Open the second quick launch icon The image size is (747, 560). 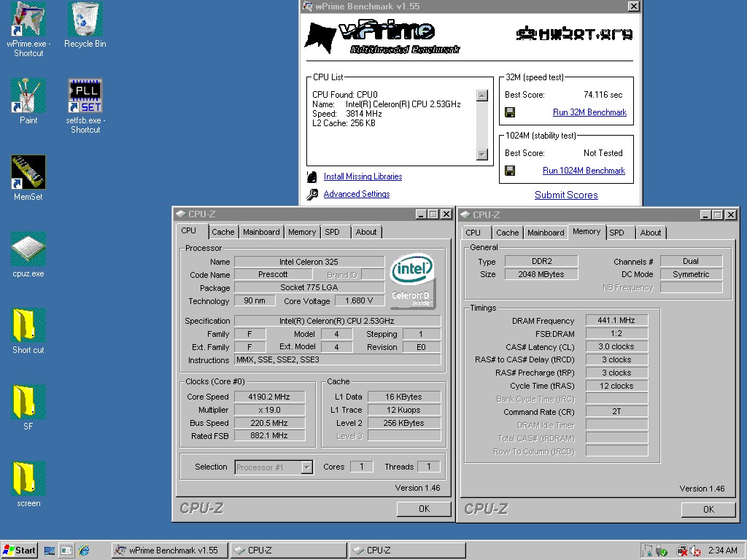coord(66,551)
